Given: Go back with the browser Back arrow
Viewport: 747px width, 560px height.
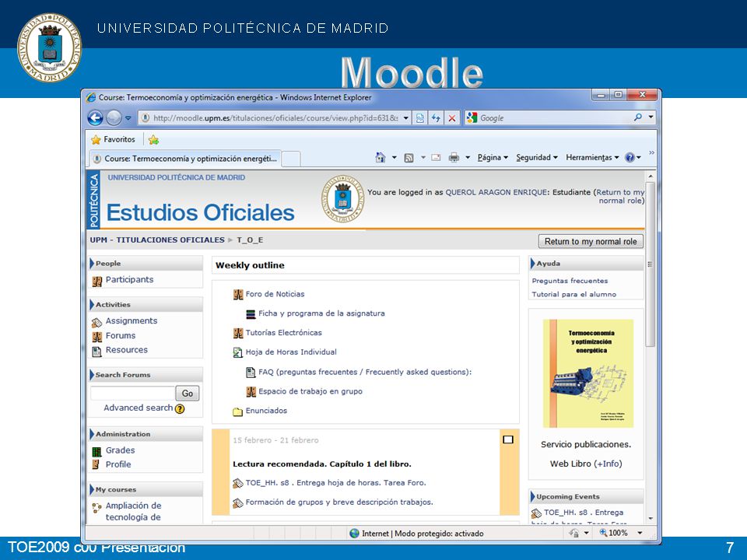Looking at the screenshot, I should coord(95,117).
